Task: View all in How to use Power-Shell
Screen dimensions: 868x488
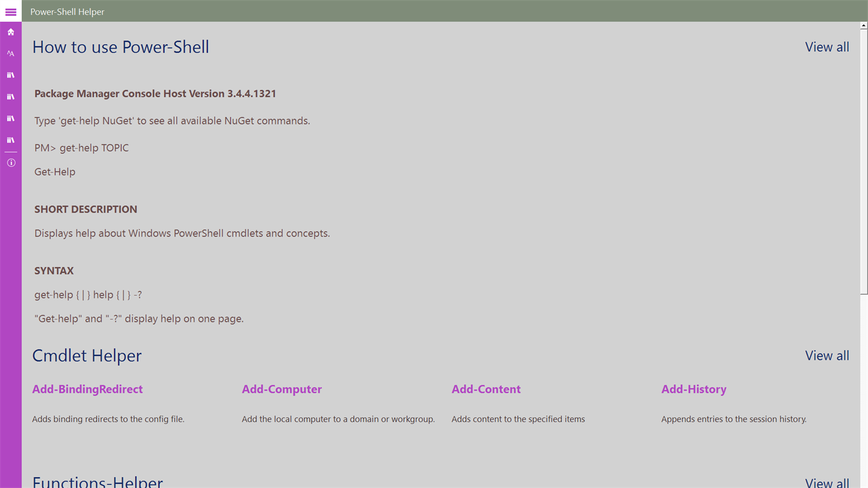Action: 827,47
